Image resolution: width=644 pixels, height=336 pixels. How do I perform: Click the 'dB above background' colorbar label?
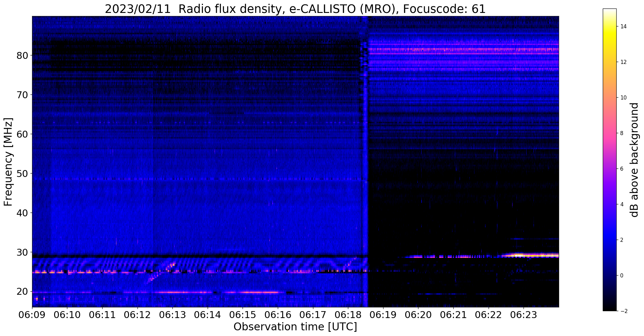point(634,160)
